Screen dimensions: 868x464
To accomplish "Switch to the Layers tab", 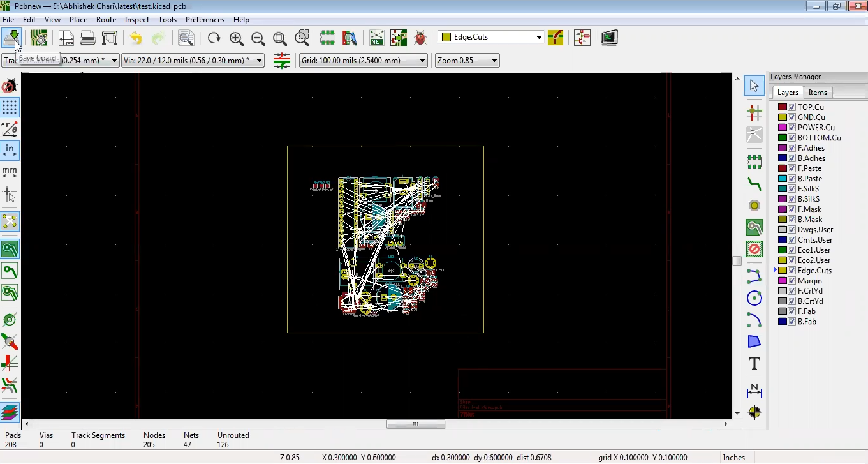I will tap(788, 93).
